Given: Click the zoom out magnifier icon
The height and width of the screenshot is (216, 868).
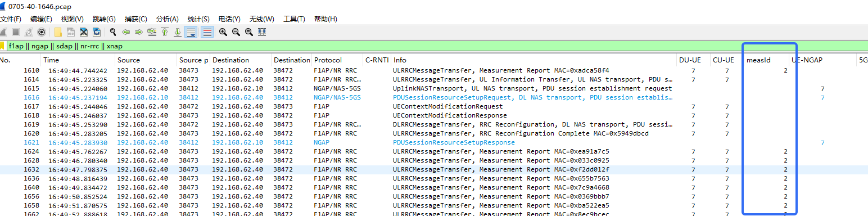Looking at the screenshot, I should 236,32.
